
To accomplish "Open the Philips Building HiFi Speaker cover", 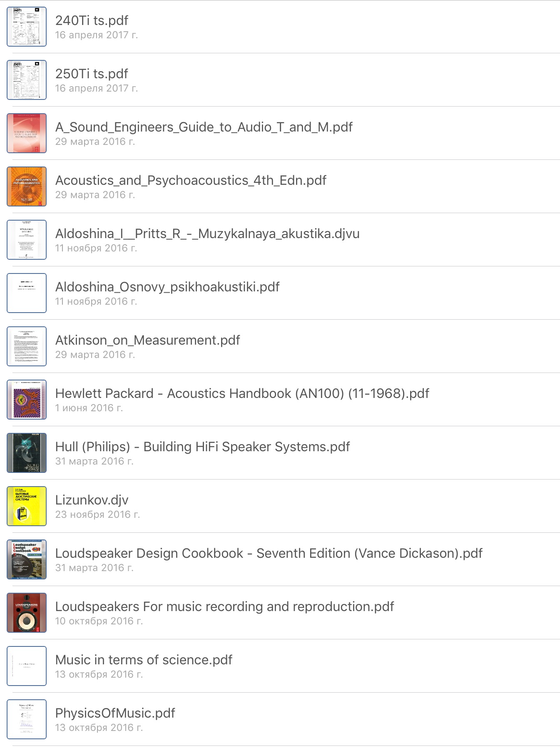I will 27,453.
